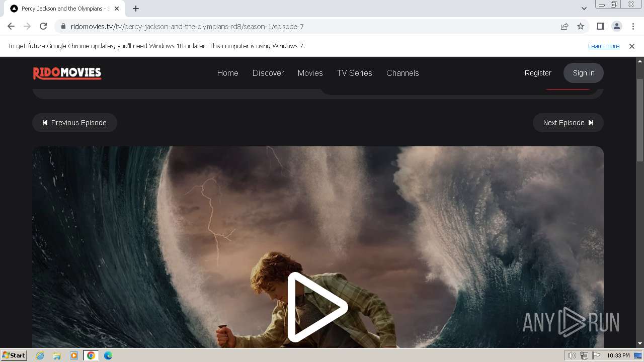This screenshot has height=362, width=644.
Task: Click Learn more about Chrome updates
Action: pyautogui.click(x=604, y=46)
